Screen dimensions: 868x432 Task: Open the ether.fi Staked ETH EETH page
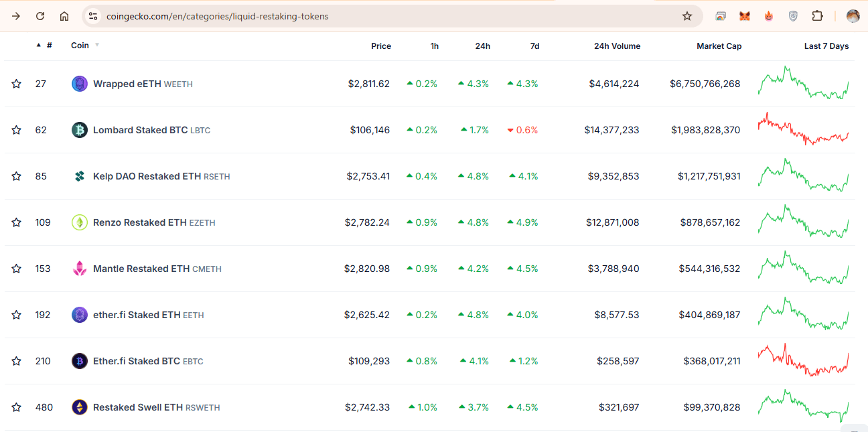point(149,315)
